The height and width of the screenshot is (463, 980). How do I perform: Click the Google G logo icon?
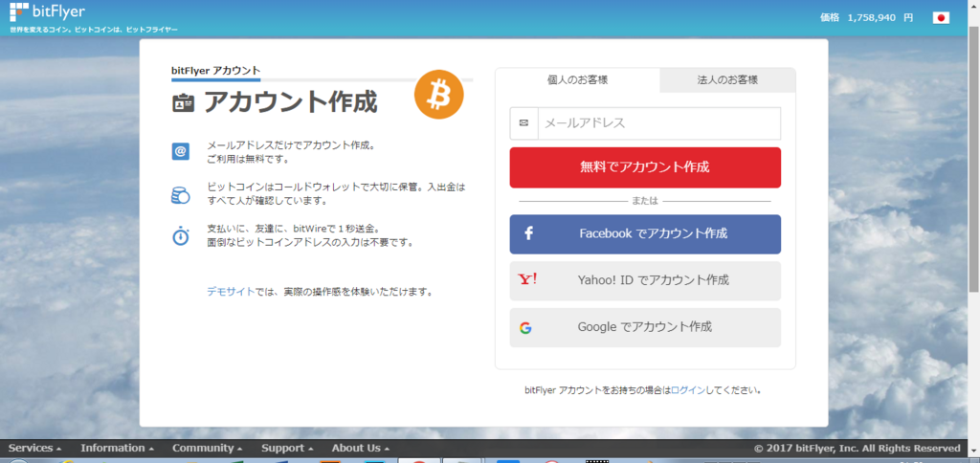525,327
